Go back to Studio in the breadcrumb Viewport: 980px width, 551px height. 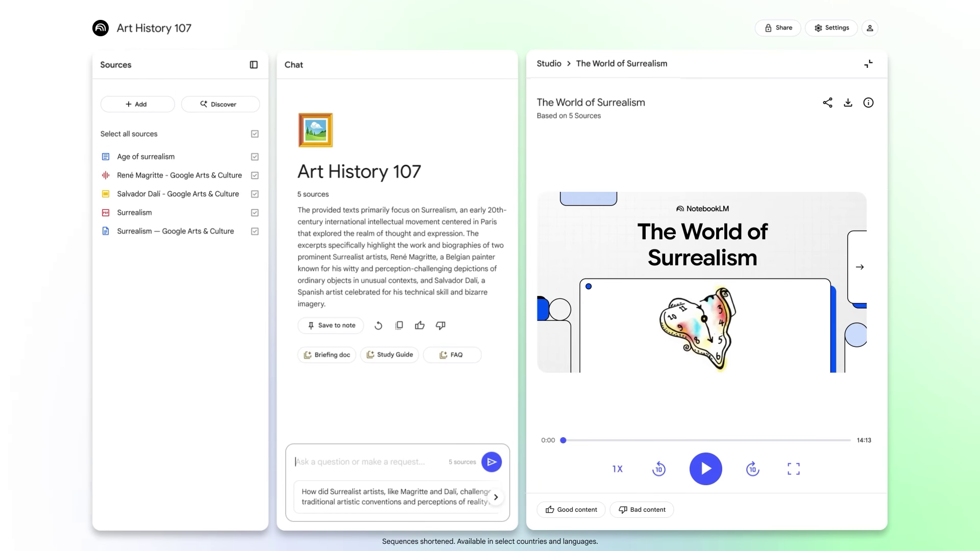click(549, 63)
